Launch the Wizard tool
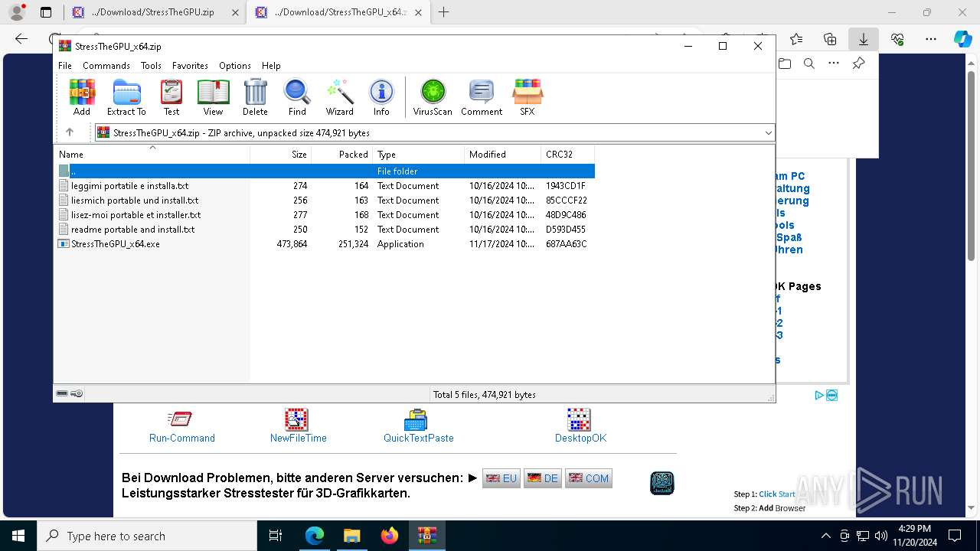Image resolution: width=980 pixels, height=551 pixels. (x=339, y=97)
